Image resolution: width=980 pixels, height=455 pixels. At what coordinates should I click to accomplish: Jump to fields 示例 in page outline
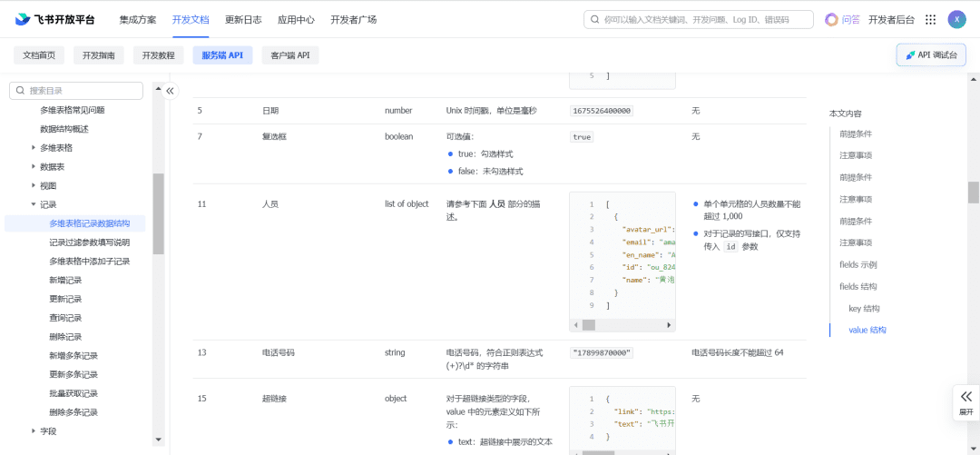point(857,264)
